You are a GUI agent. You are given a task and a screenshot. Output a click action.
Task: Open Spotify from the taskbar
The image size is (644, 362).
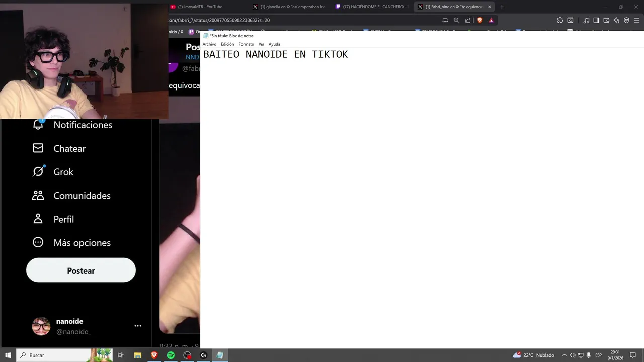pyautogui.click(x=171, y=355)
